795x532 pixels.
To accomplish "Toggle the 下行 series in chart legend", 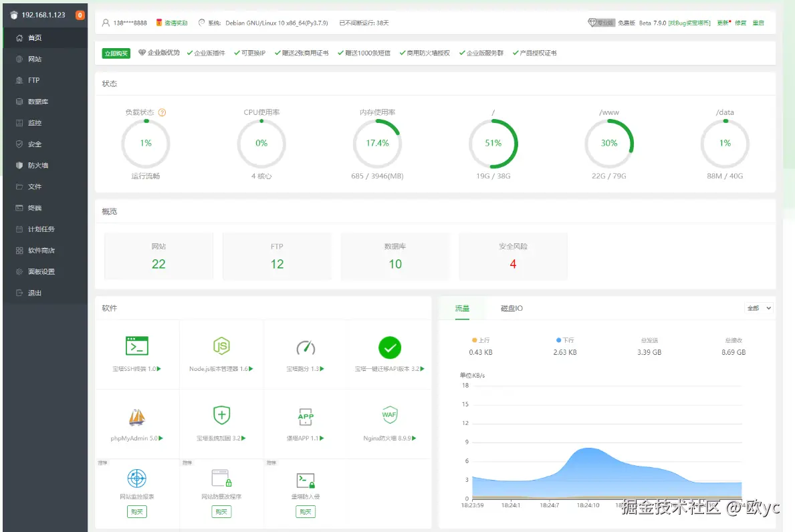I will [x=565, y=340].
